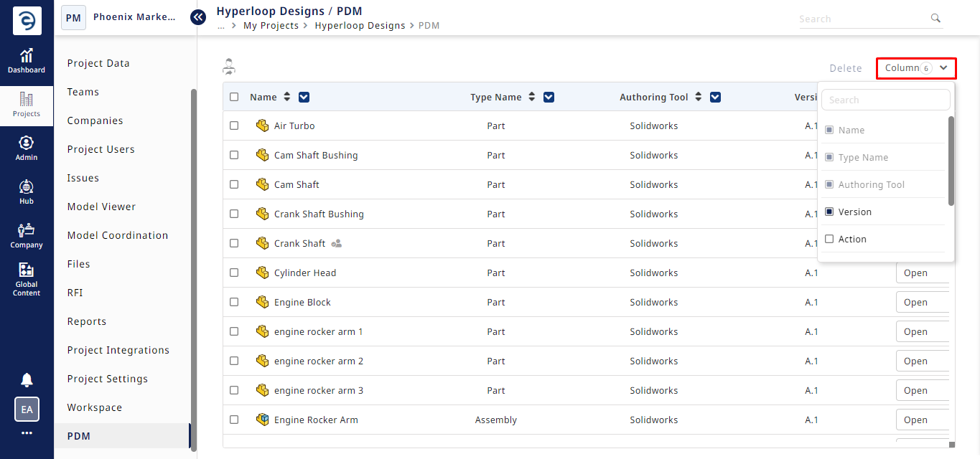Click the Hyperloop Designs breadcrumb link

(360, 25)
